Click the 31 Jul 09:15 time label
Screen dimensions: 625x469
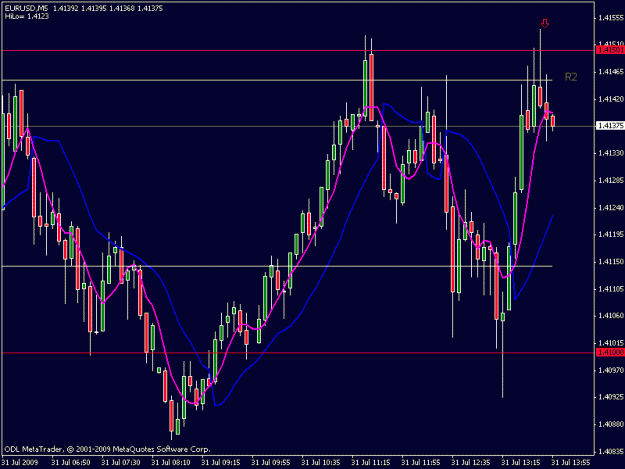[x=220, y=462]
